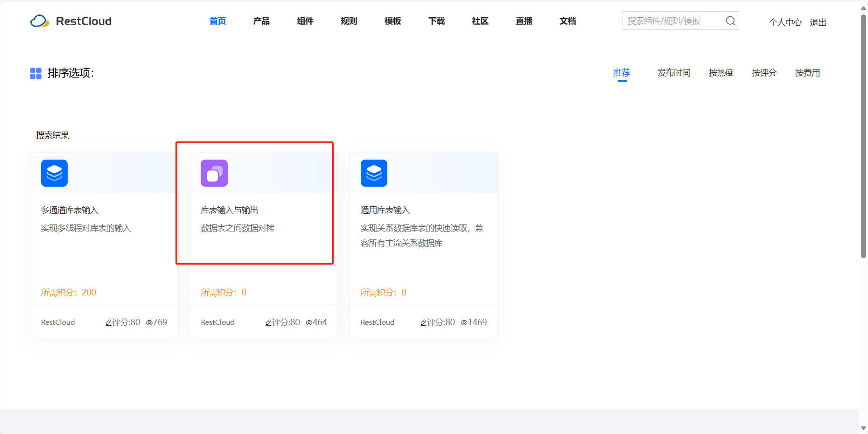
Task: Sort results 按评分
Action: click(x=764, y=73)
